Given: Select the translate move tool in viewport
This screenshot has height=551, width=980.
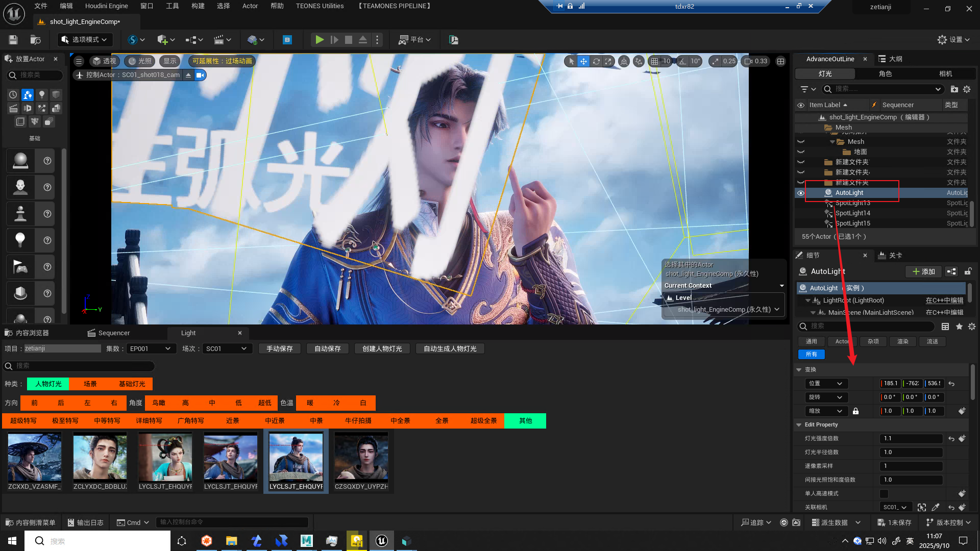Looking at the screenshot, I should (583, 61).
